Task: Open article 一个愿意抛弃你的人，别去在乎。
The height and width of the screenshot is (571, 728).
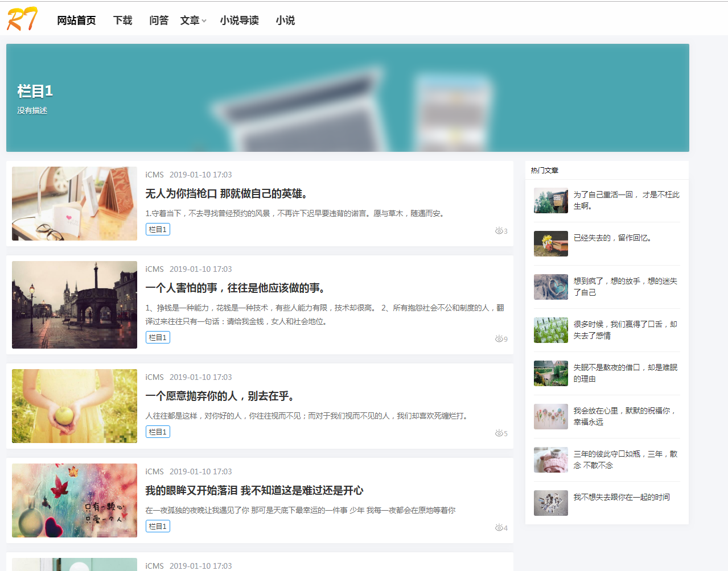Action: (220, 396)
